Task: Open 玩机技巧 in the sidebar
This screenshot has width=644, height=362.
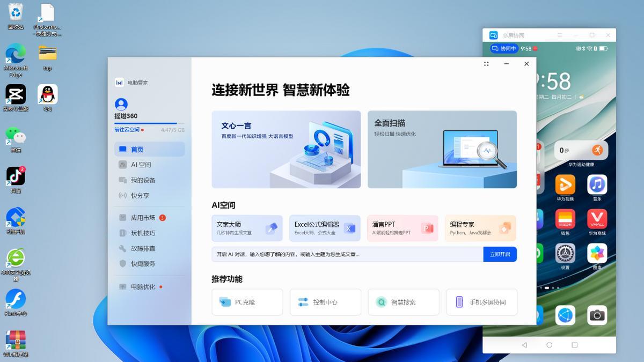Action: pos(149,233)
